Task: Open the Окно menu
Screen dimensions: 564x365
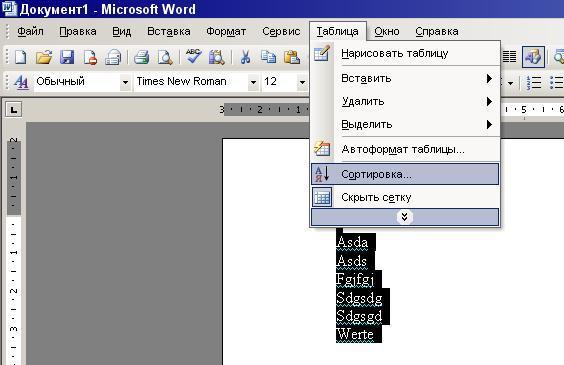Action: (x=387, y=31)
